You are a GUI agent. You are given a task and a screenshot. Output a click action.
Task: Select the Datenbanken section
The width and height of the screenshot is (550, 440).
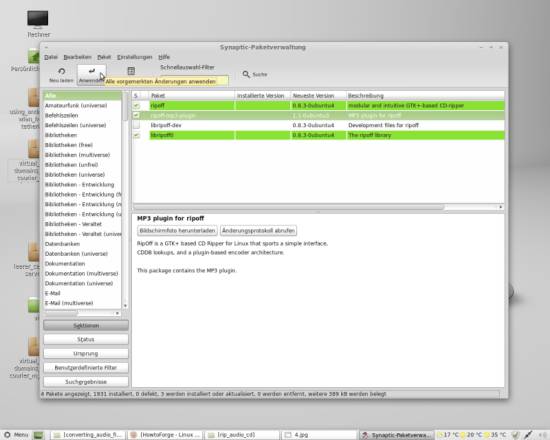(82, 244)
